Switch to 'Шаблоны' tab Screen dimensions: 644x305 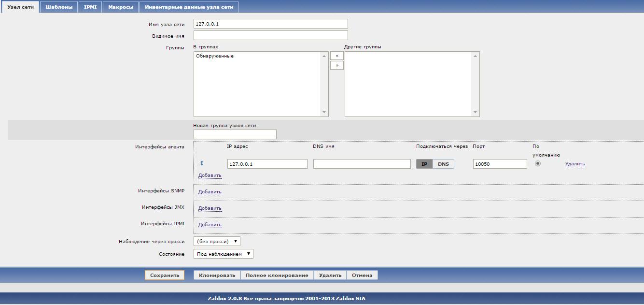(x=58, y=7)
